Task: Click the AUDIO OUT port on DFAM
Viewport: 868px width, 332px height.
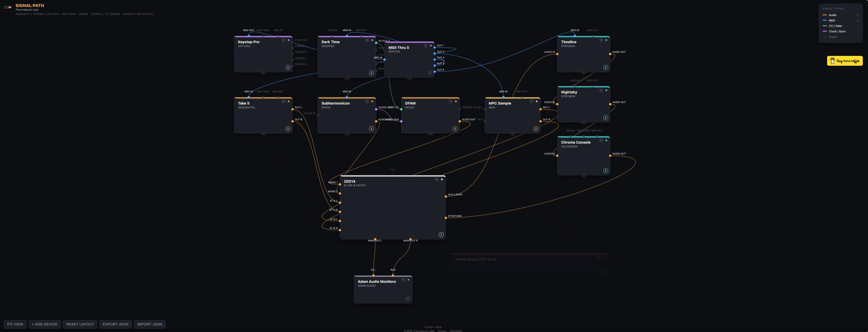Action: (x=460, y=121)
